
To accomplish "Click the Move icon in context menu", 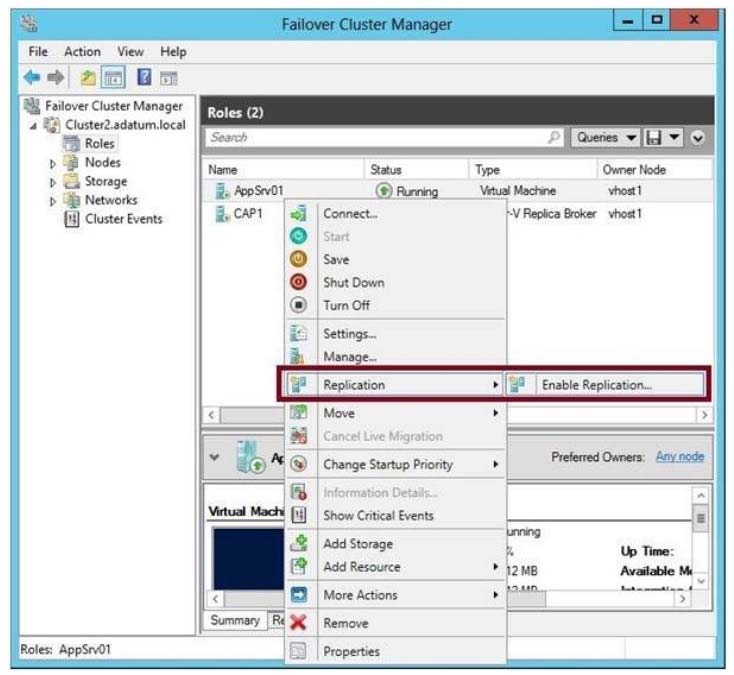I will pyautogui.click(x=299, y=412).
